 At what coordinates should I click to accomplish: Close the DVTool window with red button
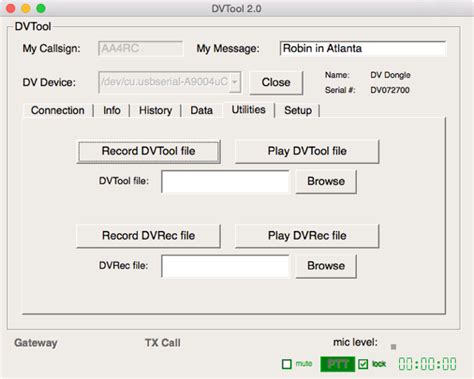pyautogui.click(x=11, y=8)
